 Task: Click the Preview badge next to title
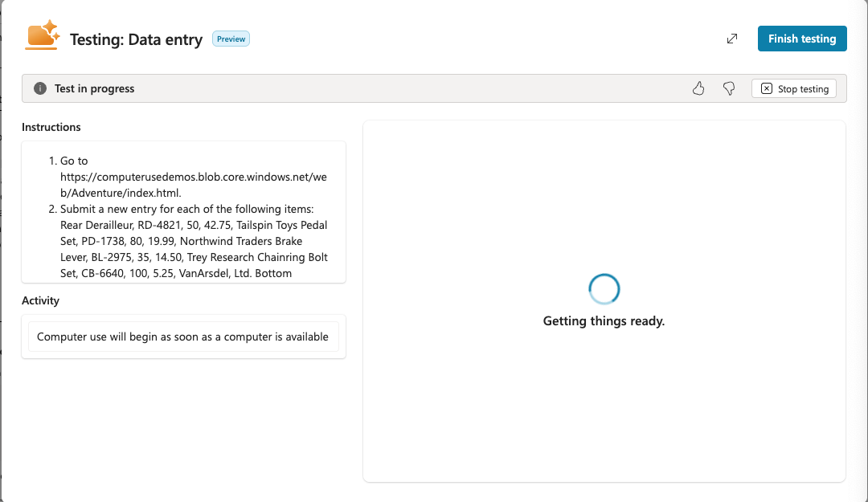pyautogui.click(x=231, y=39)
